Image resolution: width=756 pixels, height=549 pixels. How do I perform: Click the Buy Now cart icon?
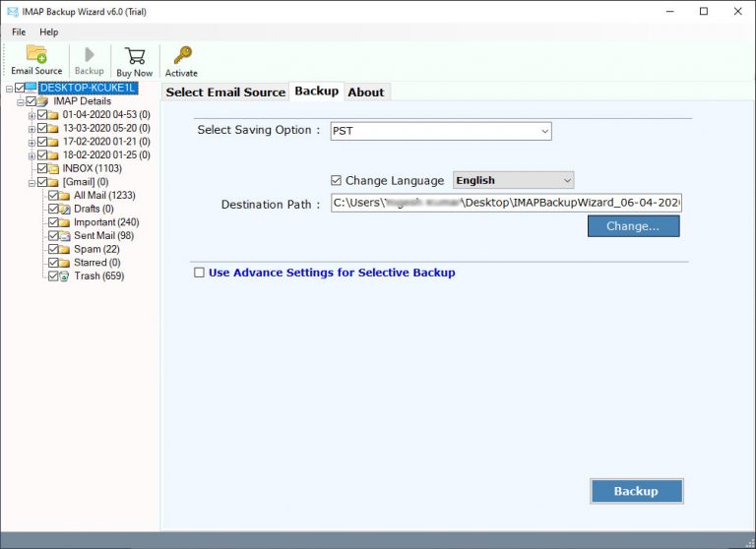tap(135, 55)
